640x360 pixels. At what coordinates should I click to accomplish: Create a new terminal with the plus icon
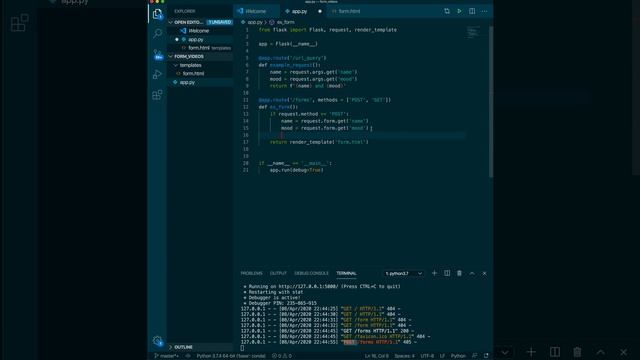point(434,273)
